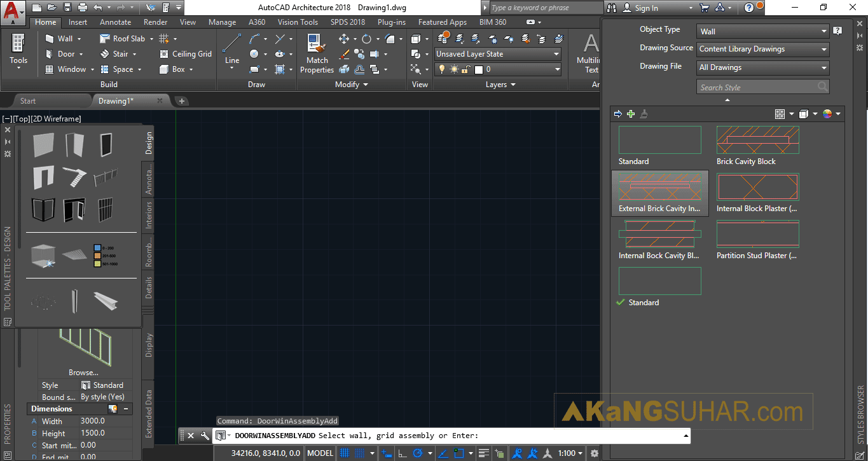Select the structural Beam palette tool

(x=106, y=301)
